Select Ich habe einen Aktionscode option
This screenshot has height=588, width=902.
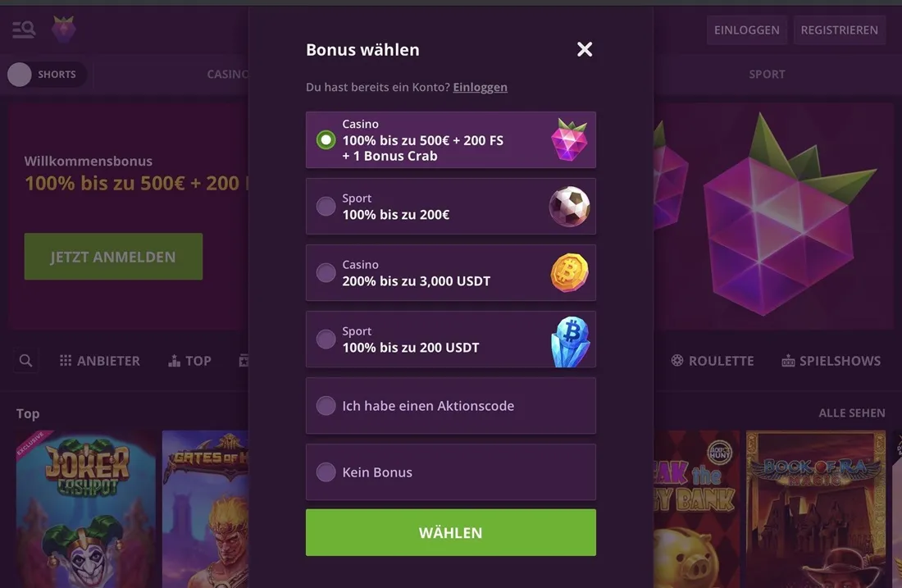[450, 406]
